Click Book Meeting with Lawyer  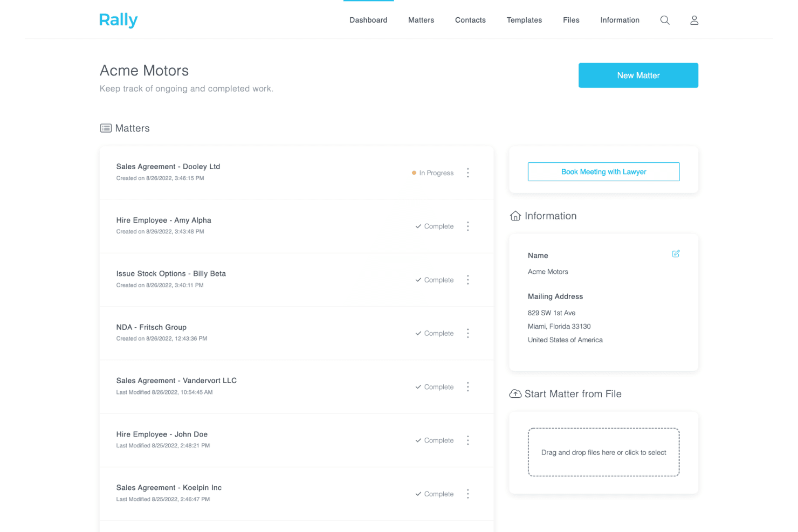603,172
